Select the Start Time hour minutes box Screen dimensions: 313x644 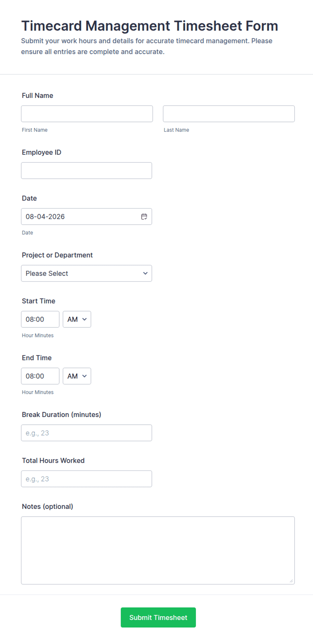click(40, 319)
